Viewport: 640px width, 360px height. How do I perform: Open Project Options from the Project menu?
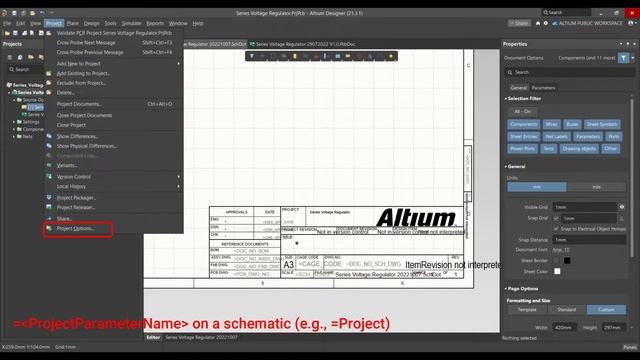(75, 229)
